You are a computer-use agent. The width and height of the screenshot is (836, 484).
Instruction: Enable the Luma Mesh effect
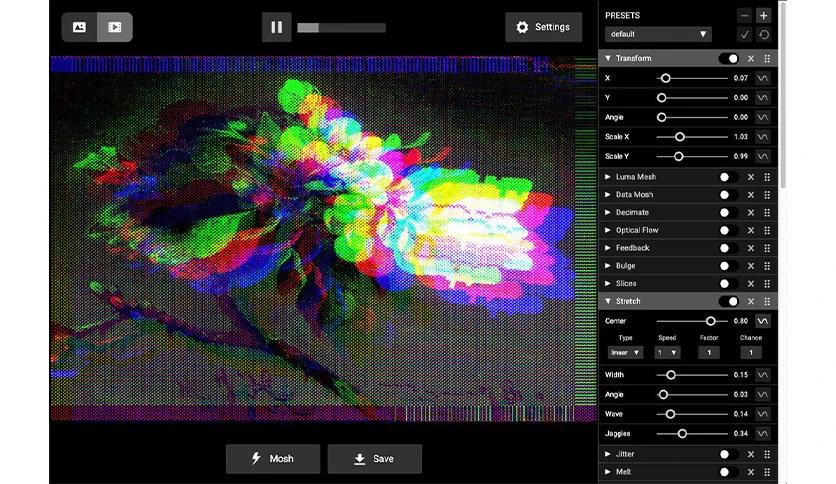click(728, 177)
